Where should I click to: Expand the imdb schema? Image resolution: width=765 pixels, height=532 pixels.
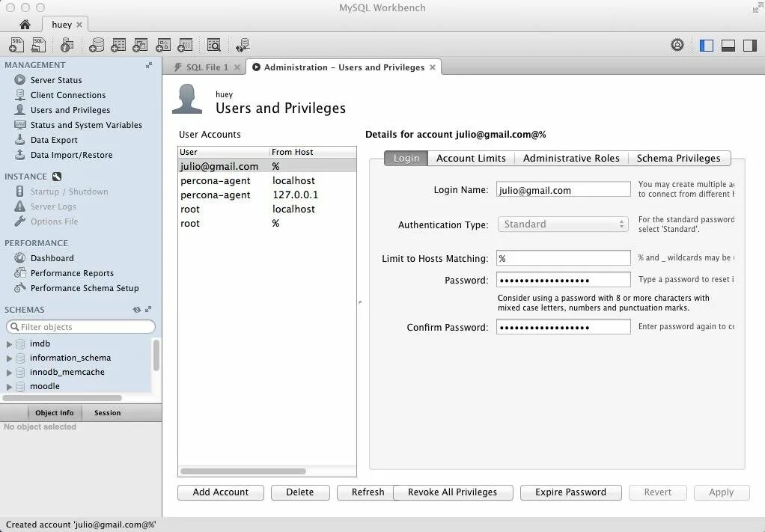9,344
